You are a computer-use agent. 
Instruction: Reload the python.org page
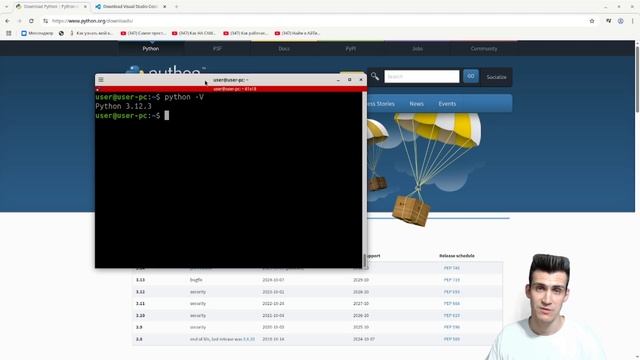(31, 21)
